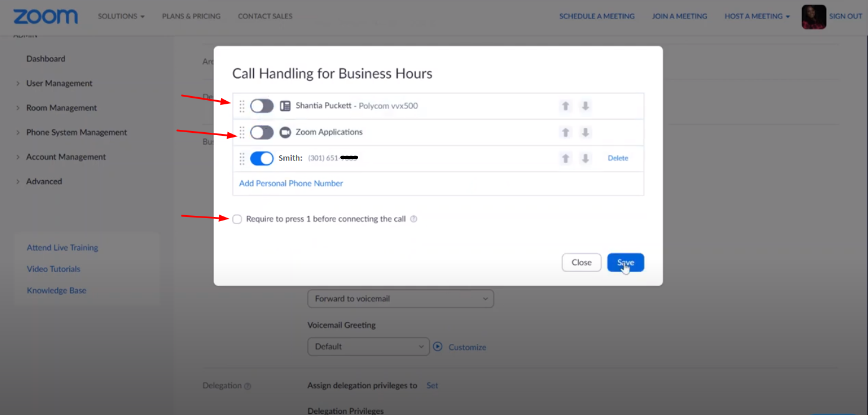Expand Account Management section
The width and height of the screenshot is (868, 415).
(x=66, y=157)
